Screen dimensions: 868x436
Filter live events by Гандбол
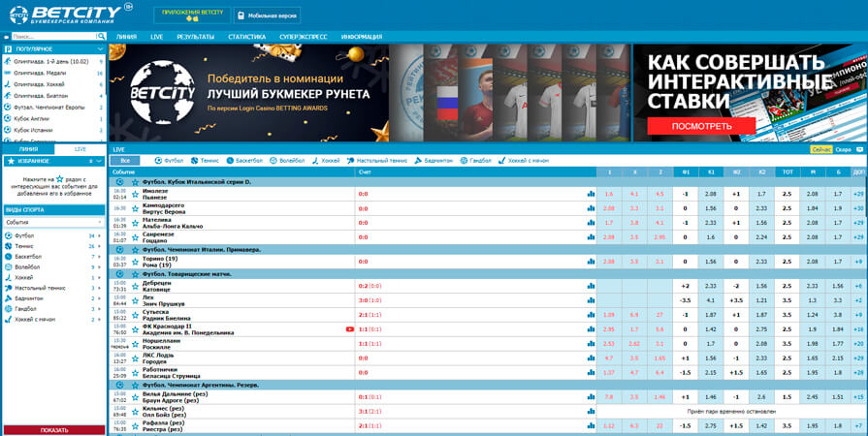pyautogui.click(x=475, y=161)
